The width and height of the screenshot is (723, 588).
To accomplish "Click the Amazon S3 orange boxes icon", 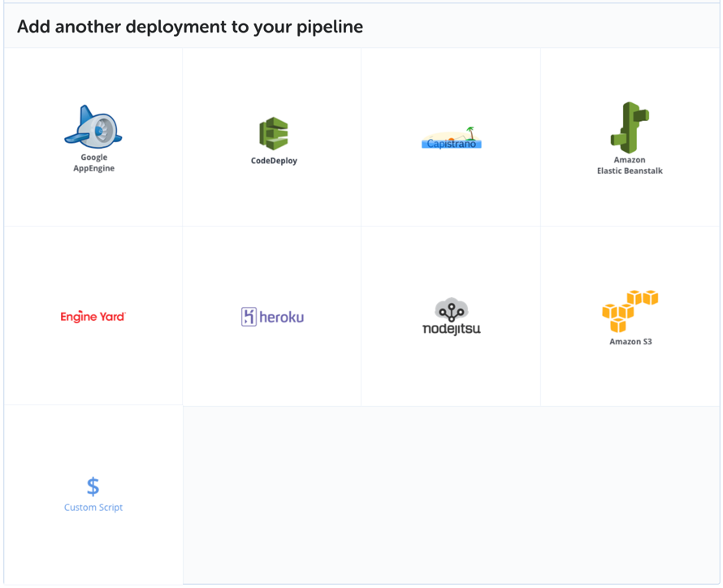I will point(630,310).
